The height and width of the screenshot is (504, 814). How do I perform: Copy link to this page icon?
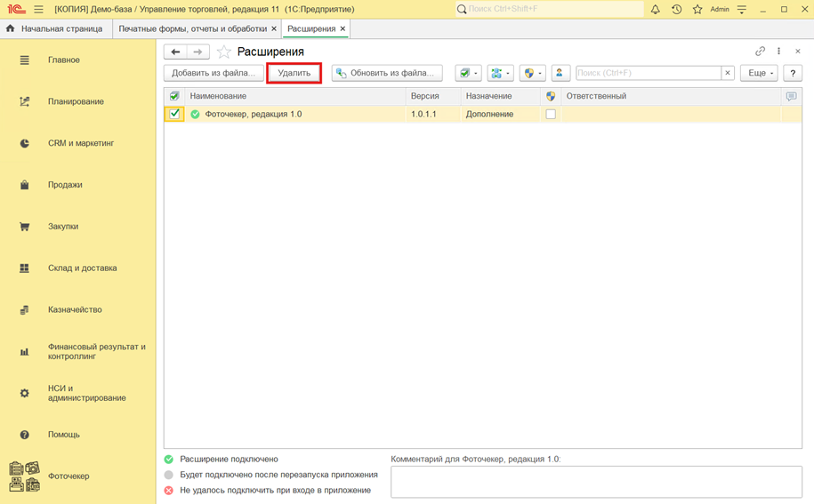coord(760,52)
